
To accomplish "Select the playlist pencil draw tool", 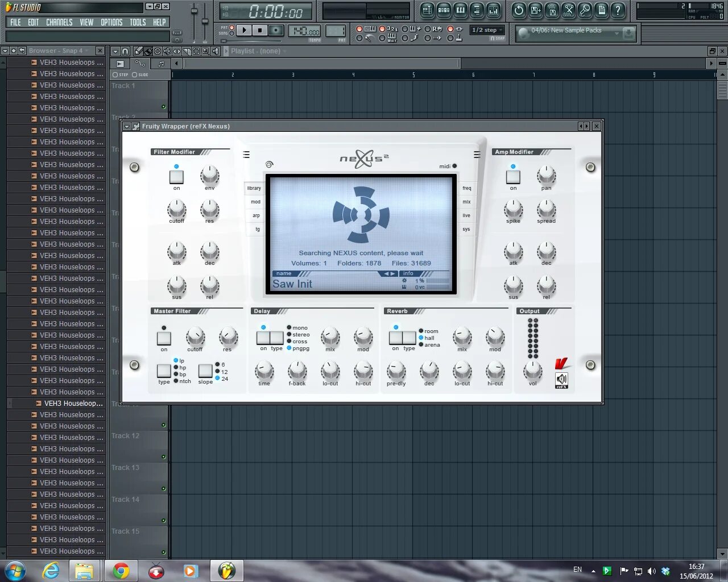I will pos(139,51).
